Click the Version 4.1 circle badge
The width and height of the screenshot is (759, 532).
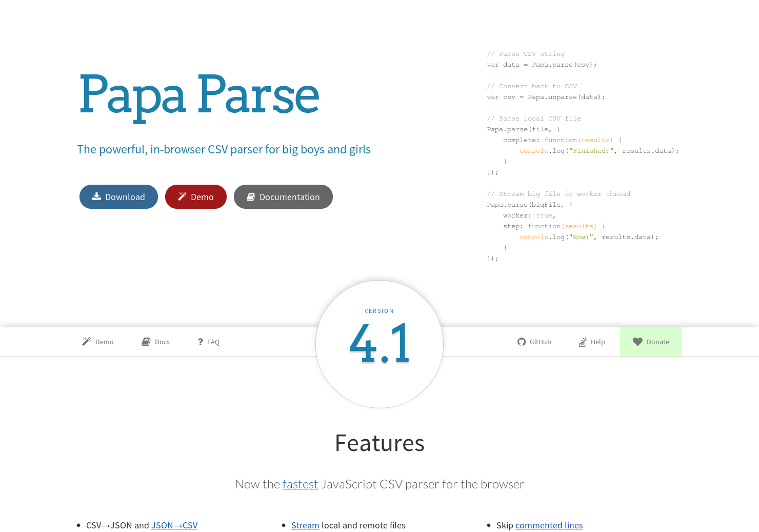pyautogui.click(x=379, y=344)
